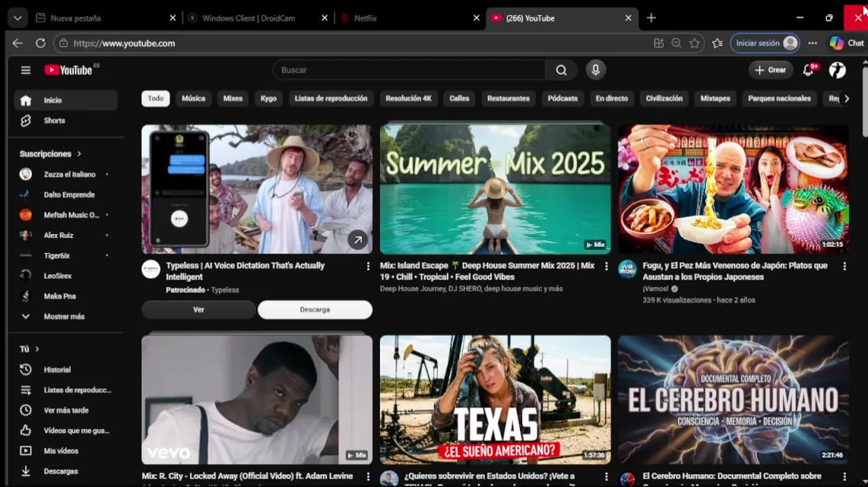
Task: Close the Windows Client DroidCam tab
Action: click(324, 18)
